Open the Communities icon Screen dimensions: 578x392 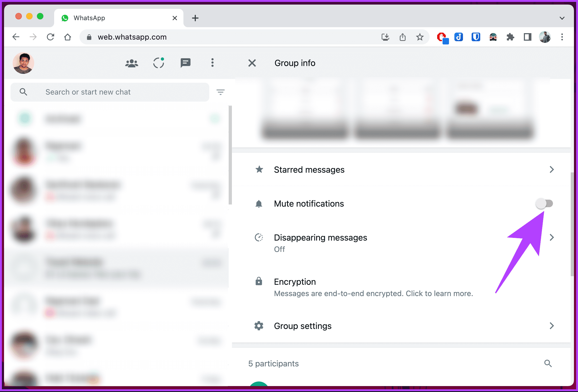coord(132,63)
